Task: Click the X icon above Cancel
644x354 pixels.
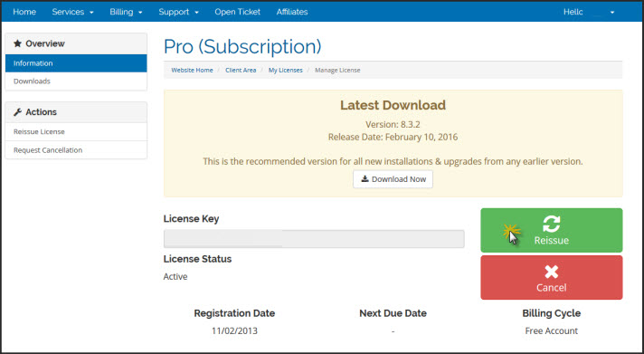Action: 551,272
